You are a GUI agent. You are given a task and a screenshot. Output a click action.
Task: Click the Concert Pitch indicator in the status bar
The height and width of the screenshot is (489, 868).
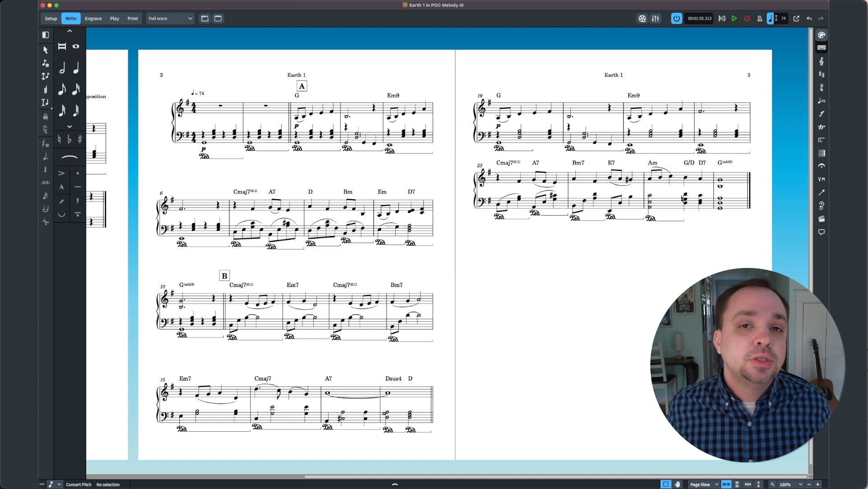coord(78,484)
